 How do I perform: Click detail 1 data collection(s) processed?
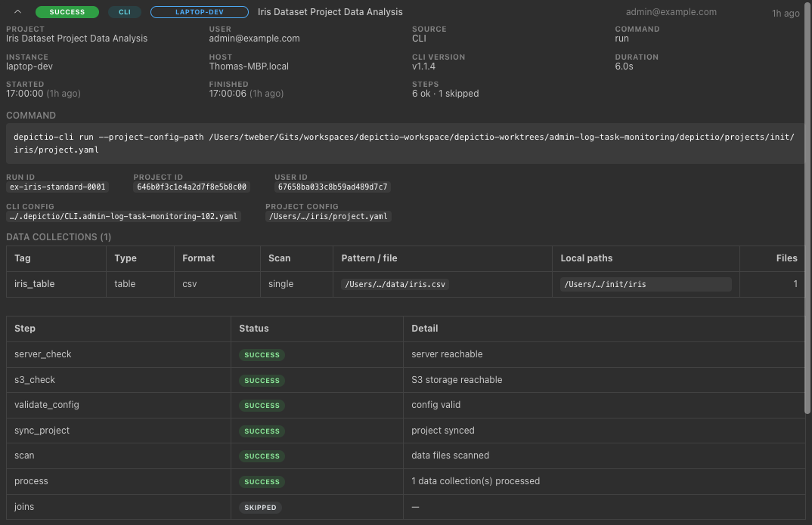[x=476, y=481]
